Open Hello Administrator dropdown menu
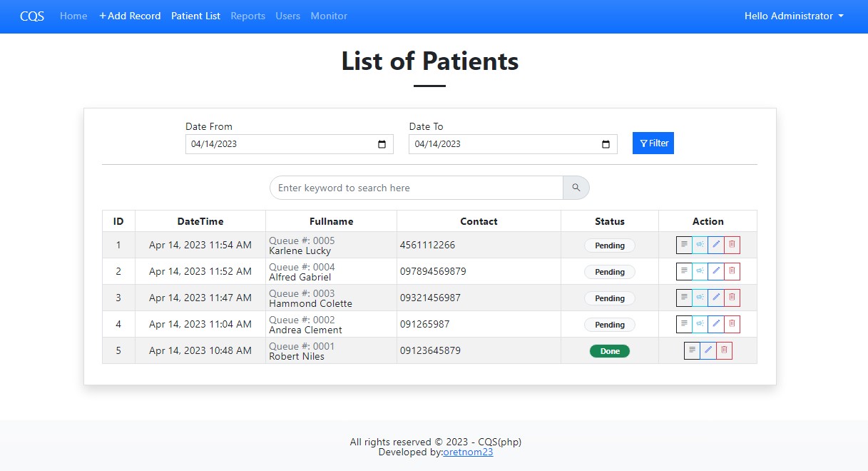868x471 pixels. (794, 16)
